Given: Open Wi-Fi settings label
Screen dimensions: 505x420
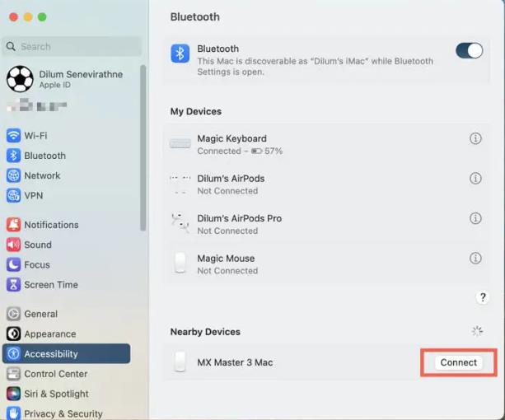Looking at the screenshot, I should [35, 136].
